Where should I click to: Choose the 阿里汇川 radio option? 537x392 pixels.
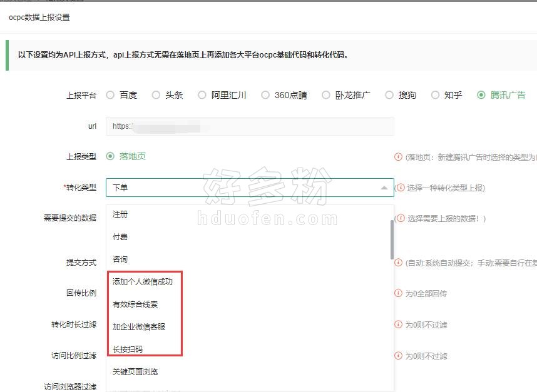pyautogui.click(x=202, y=95)
